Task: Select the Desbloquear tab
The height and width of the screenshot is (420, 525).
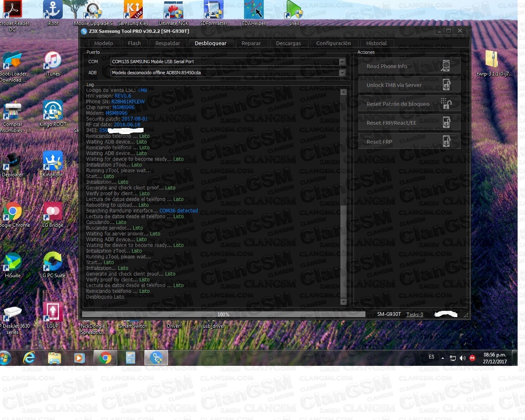Action: (210, 43)
